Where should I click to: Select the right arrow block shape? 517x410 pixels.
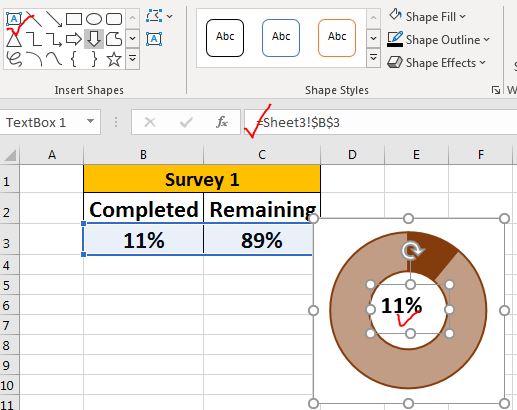tap(74, 39)
